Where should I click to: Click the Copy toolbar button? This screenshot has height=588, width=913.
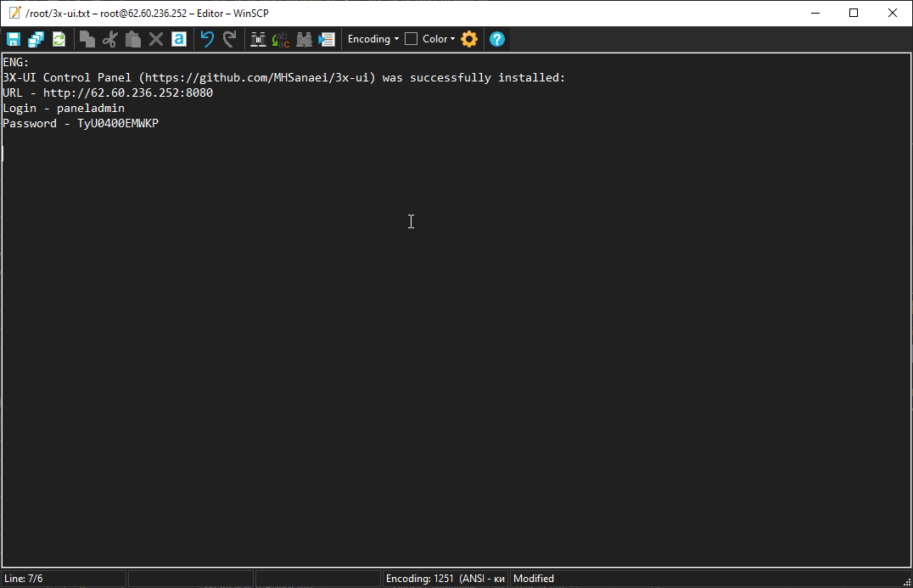point(87,39)
